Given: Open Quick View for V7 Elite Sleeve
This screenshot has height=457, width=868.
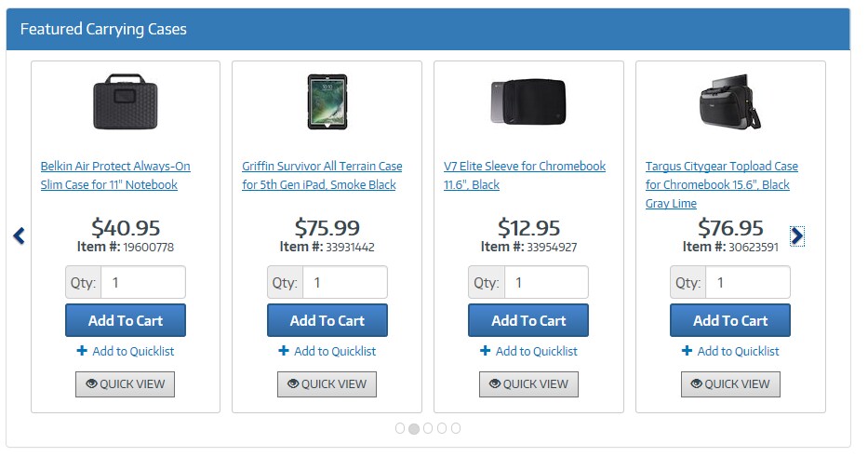Looking at the screenshot, I should point(528,383).
